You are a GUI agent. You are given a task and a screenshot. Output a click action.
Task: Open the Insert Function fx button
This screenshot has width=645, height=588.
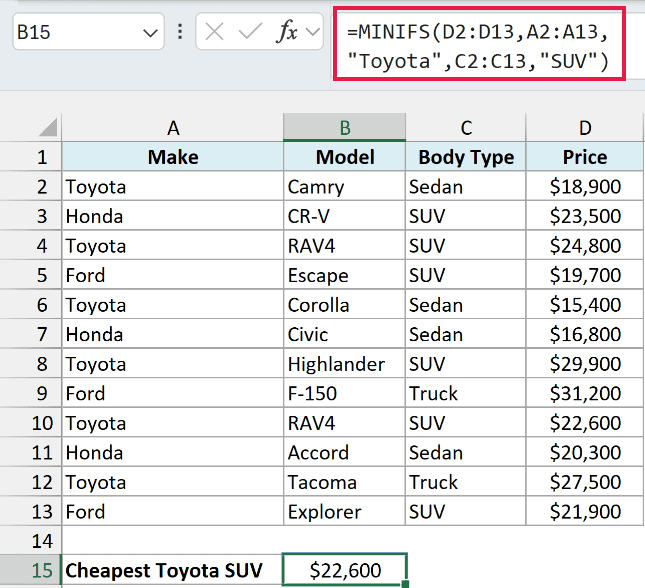tap(287, 32)
